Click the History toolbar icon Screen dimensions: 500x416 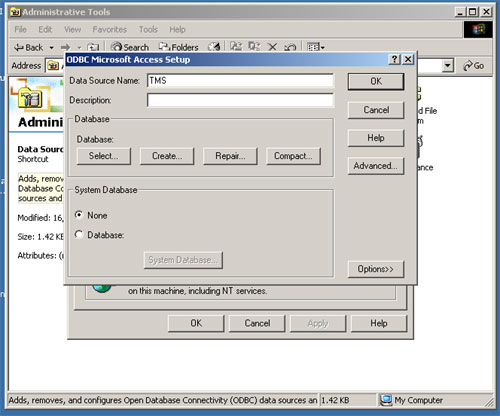click(214, 47)
